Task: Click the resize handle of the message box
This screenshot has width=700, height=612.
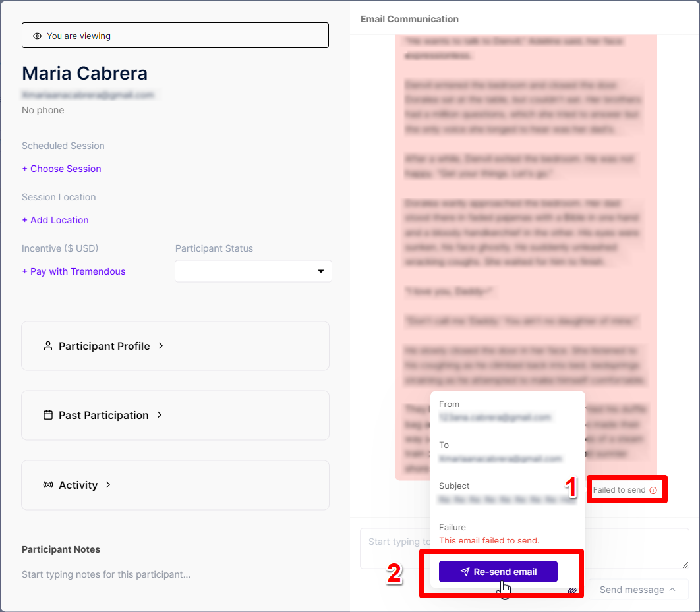Action: [x=685, y=565]
